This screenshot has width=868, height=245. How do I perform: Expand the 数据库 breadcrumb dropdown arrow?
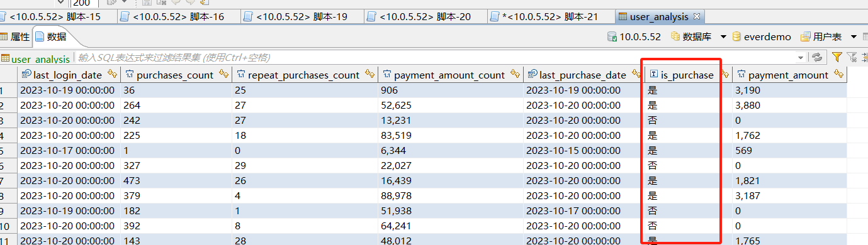pos(723,36)
